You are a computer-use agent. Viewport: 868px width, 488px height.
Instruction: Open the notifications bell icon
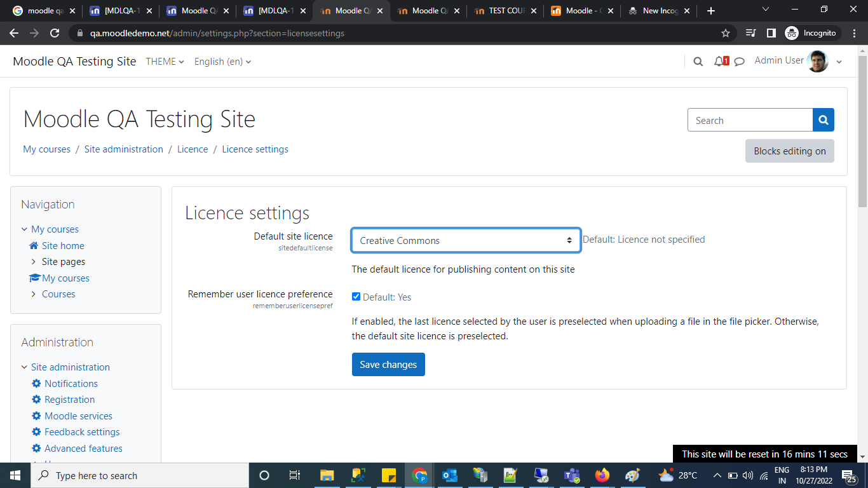click(721, 62)
